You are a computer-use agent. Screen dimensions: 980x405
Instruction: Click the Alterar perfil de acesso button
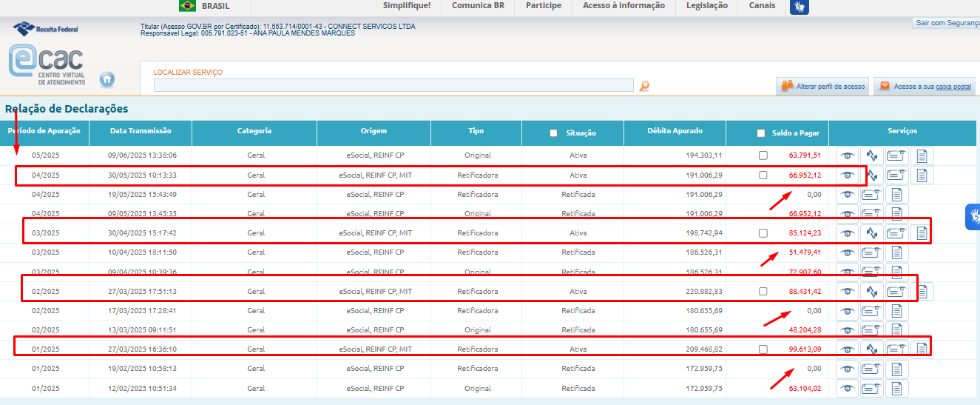point(822,87)
